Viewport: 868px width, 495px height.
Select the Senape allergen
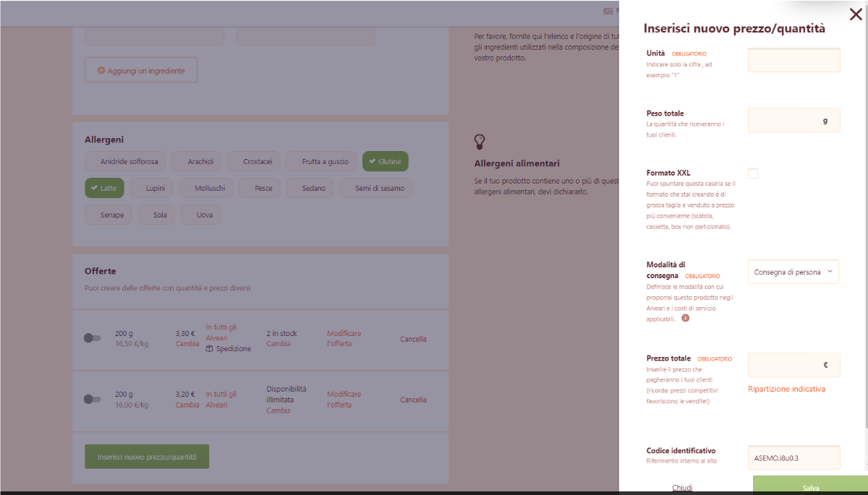coord(109,215)
